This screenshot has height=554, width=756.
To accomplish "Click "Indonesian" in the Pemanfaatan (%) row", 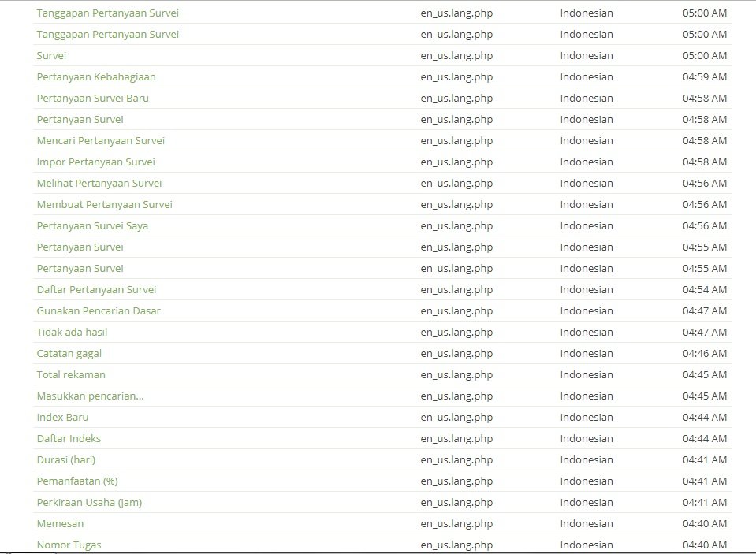I will click(587, 481).
